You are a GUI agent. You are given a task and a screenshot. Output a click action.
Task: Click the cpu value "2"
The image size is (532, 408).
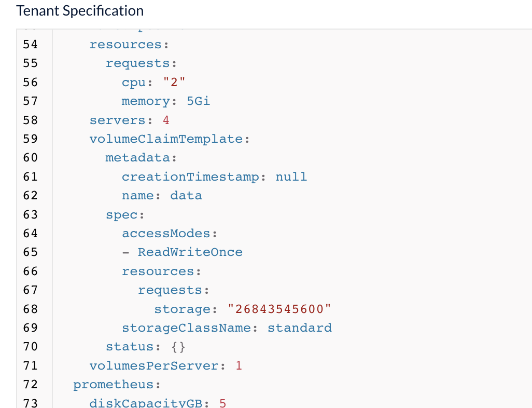click(x=174, y=82)
